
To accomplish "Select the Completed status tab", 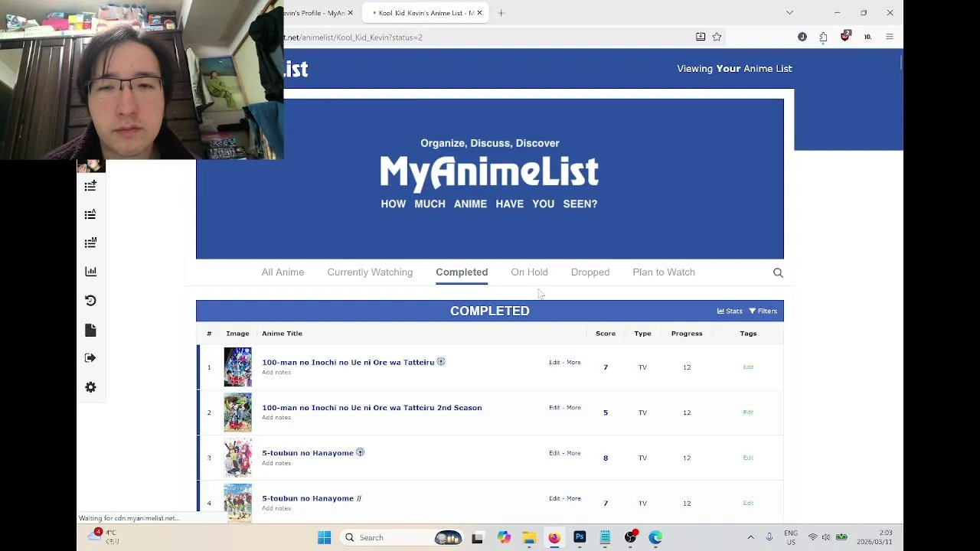I will (x=462, y=272).
